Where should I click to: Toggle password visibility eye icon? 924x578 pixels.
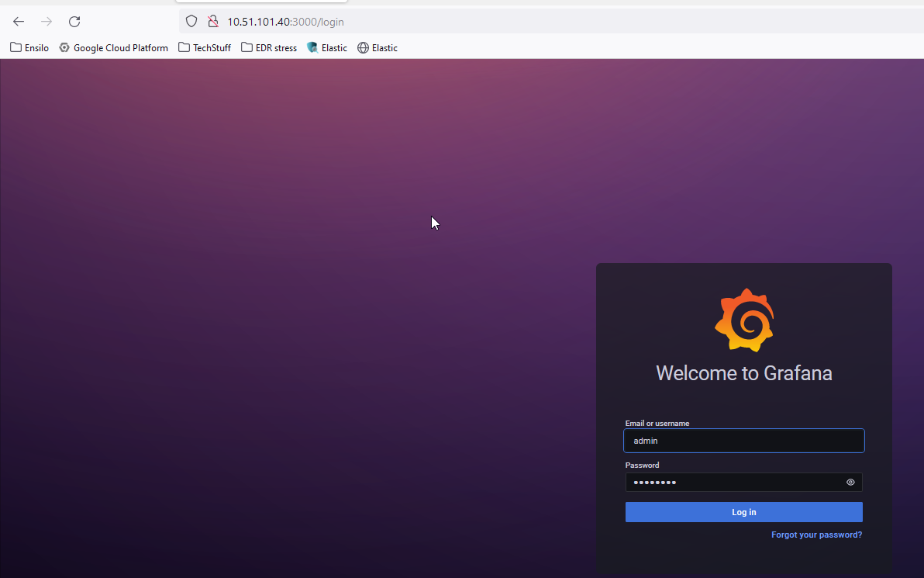click(850, 483)
